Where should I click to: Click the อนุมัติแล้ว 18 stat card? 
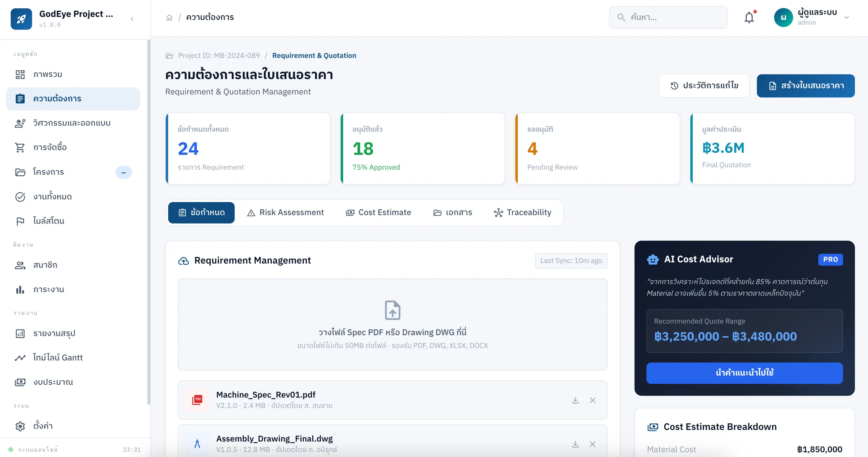(x=422, y=148)
